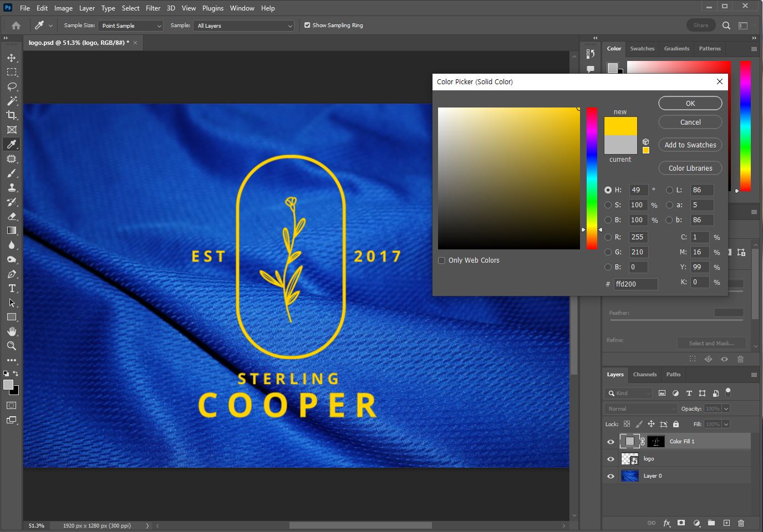Hide the Layer 0 layer
763x532 pixels.
611,476
